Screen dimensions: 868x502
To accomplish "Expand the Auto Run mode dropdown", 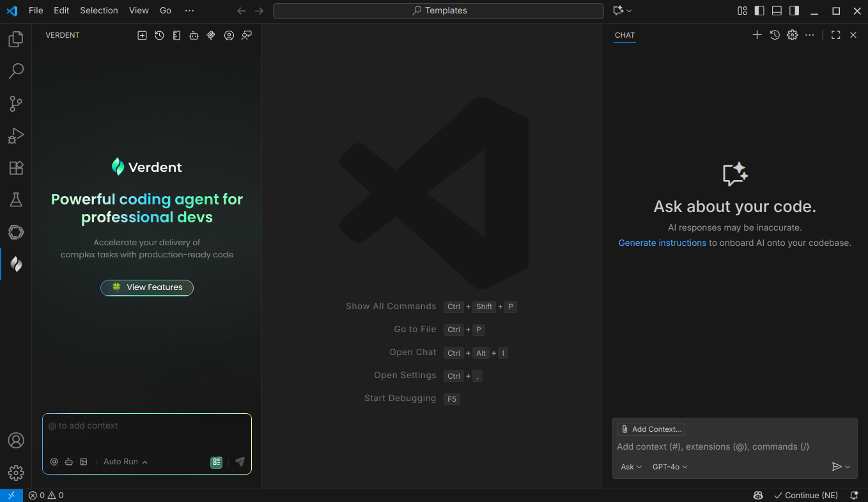I will tap(125, 462).
